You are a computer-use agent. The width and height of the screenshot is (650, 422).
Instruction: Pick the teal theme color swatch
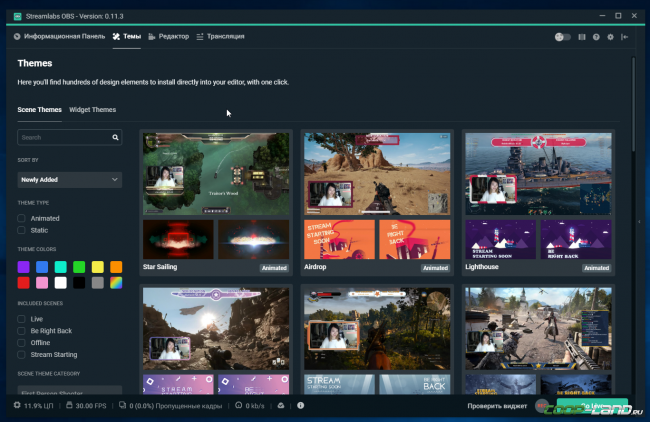[61, 267]
